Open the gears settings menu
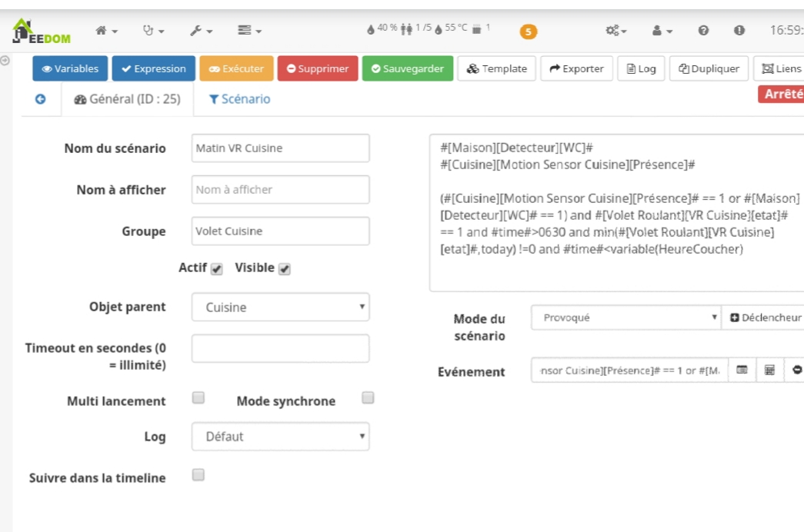804x532 pixels. (x=616, y=32)
